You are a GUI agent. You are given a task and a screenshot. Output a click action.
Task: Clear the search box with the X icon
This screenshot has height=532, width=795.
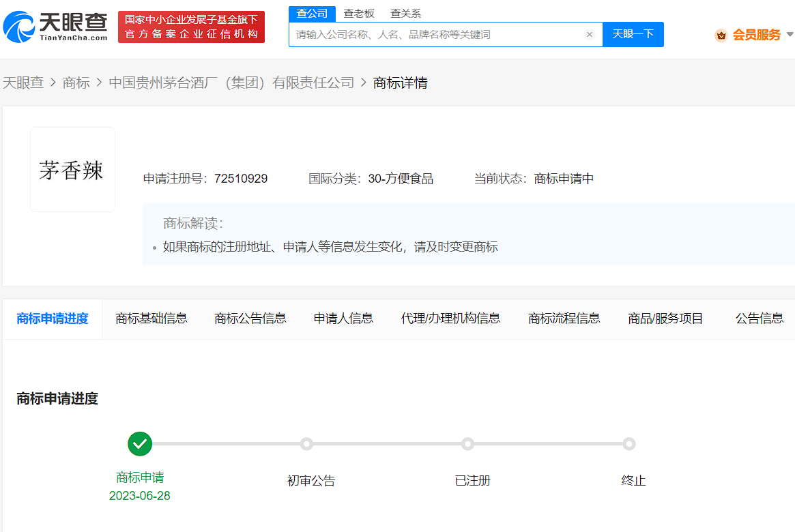[x=590, y=35]
